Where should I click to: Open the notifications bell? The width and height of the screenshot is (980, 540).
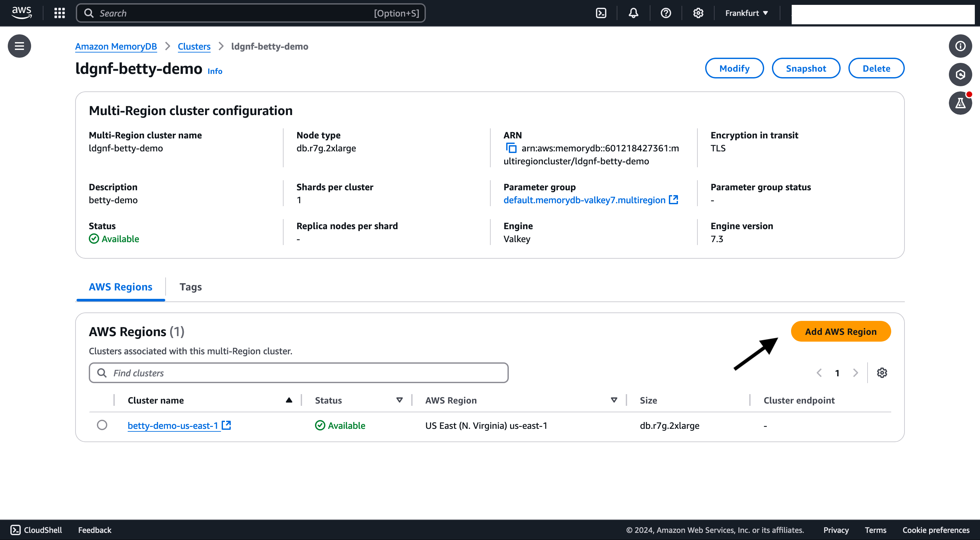(x=633, y=13)
